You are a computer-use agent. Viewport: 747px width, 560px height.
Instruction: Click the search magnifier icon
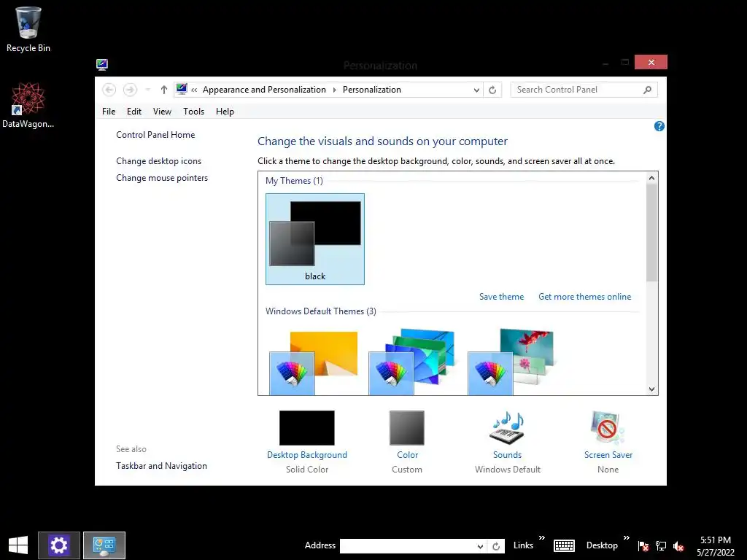coord(648,90)
